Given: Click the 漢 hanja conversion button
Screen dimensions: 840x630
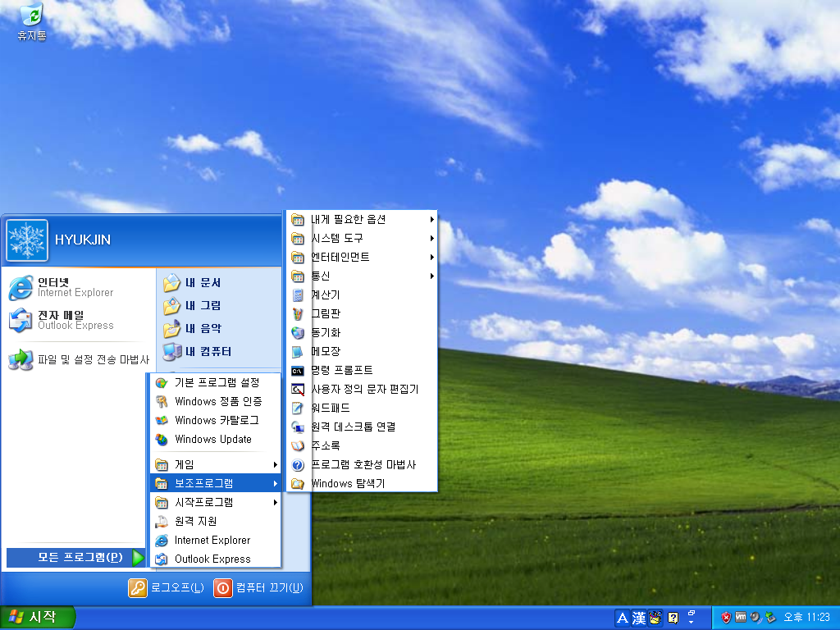Looking at the screenshot, I should [x=638, y=619].
